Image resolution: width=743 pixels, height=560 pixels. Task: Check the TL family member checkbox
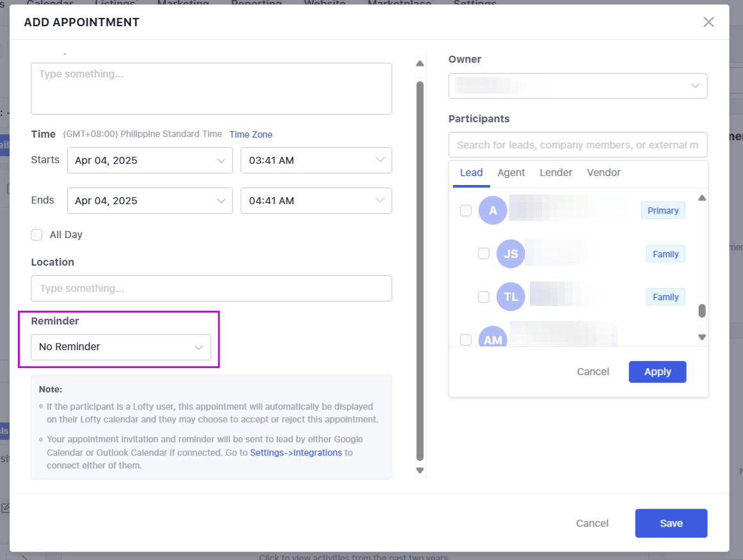(x=484, y=297)
